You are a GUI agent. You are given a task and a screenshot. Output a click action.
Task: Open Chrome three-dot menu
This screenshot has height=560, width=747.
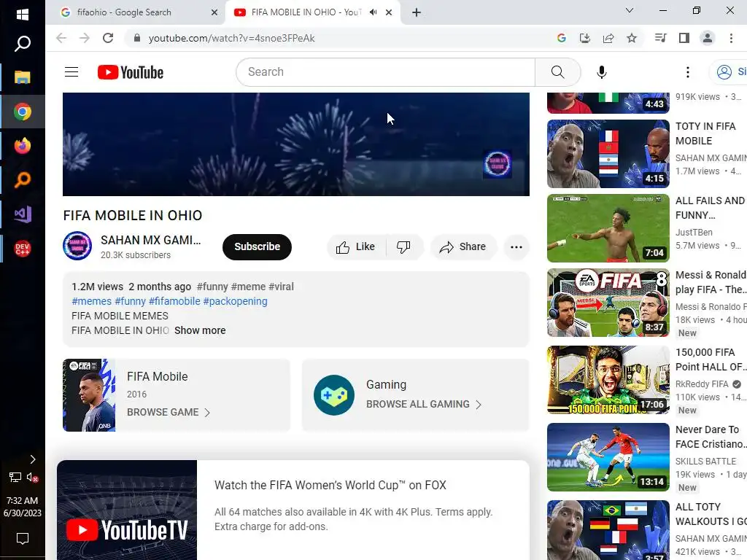731,38
